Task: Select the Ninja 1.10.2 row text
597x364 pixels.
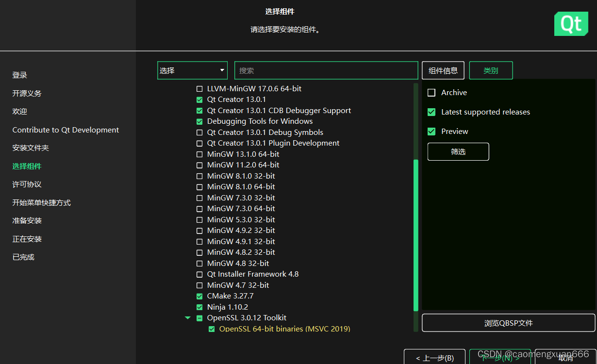Action: (x=228, y=307)
